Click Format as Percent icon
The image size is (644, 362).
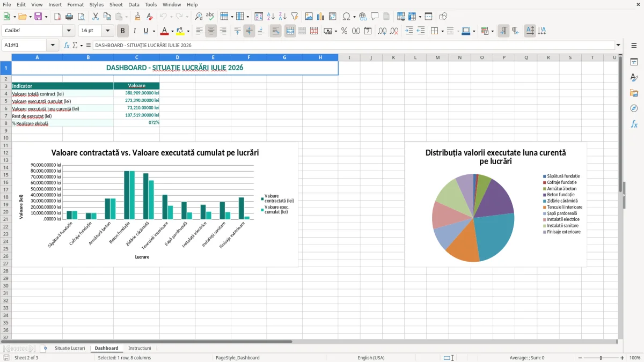[344, 31]
